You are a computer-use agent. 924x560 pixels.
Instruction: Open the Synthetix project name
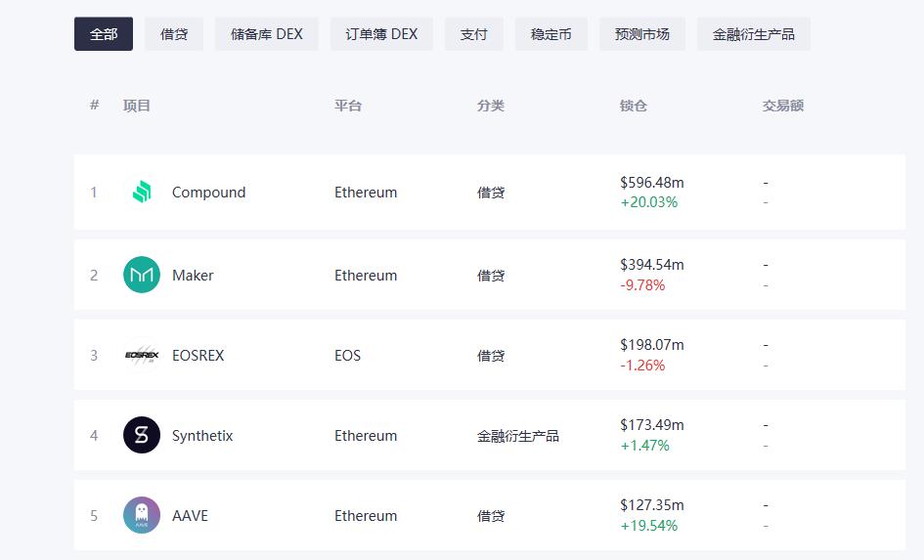coord(202,436)
